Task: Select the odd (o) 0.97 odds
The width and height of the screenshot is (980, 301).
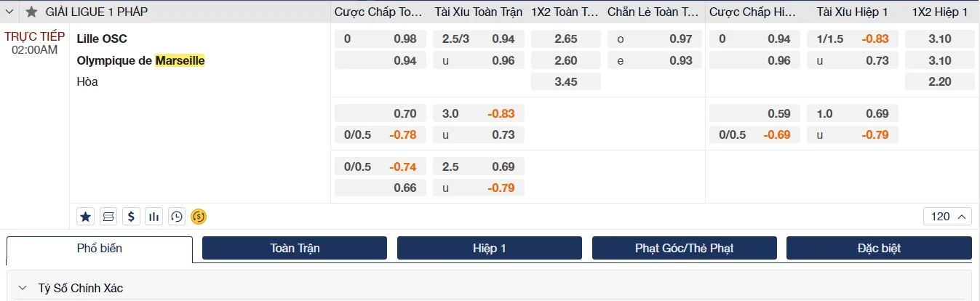Action: tap(655, 39)
